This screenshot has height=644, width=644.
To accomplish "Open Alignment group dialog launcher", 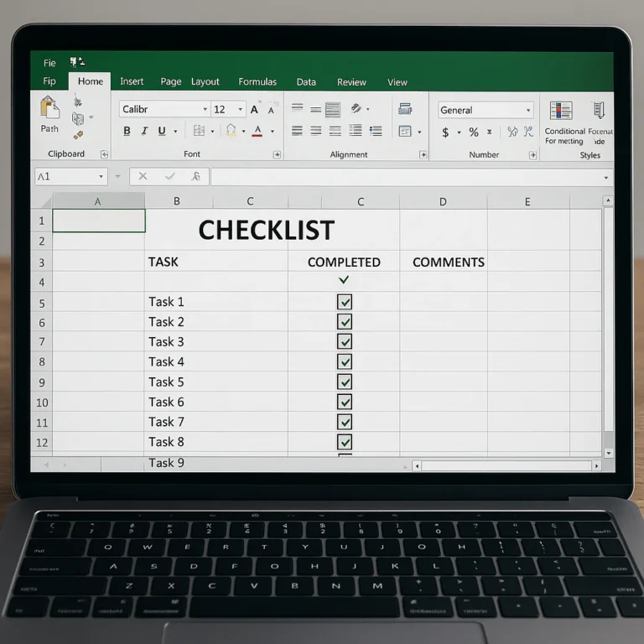I will click(423, 154).
